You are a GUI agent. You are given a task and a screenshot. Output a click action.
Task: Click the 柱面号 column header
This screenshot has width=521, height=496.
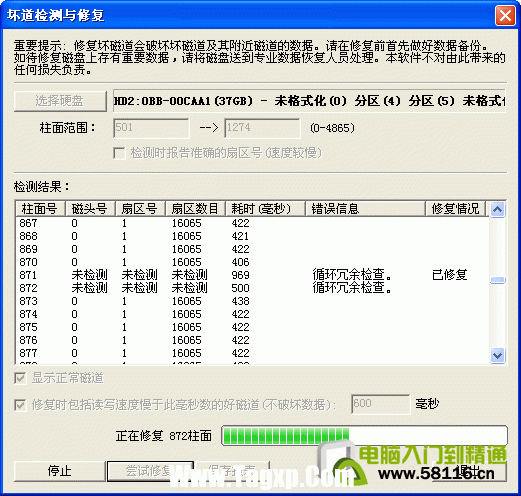click(40, 209)
